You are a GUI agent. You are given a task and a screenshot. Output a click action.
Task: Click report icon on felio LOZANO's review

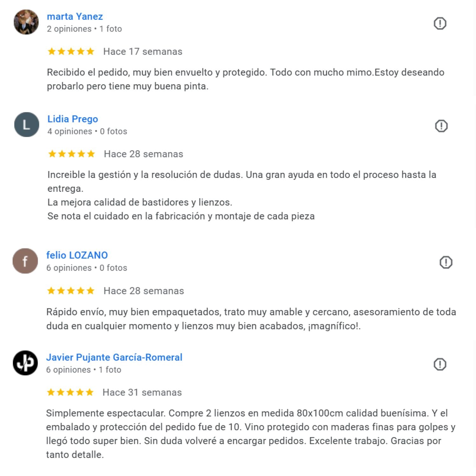[x=446, y=262]
